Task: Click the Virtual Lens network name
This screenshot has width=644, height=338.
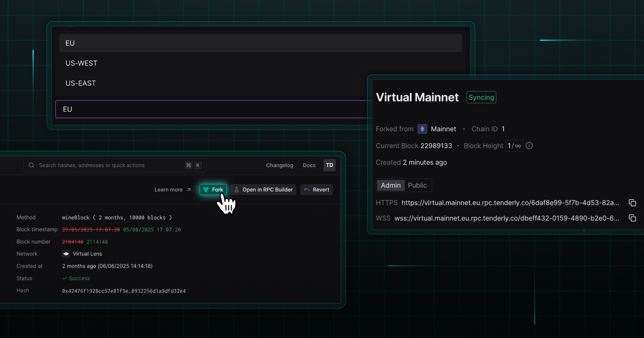Action: coord(87,254)
